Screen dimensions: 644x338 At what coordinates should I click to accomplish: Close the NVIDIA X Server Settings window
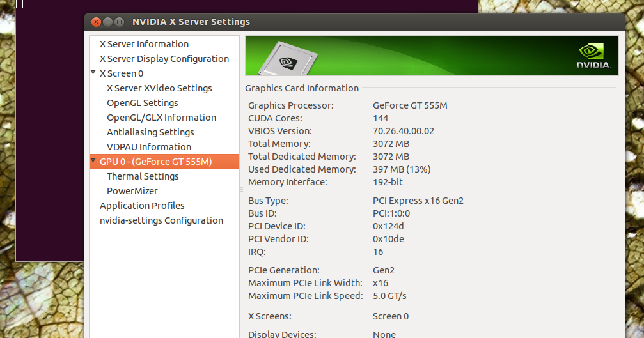96,22
